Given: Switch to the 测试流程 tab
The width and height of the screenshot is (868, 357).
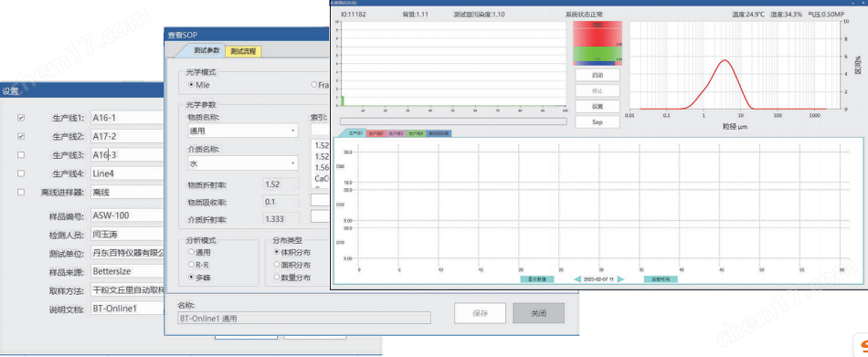Looking at the screenshot, I should coord(243,51).
